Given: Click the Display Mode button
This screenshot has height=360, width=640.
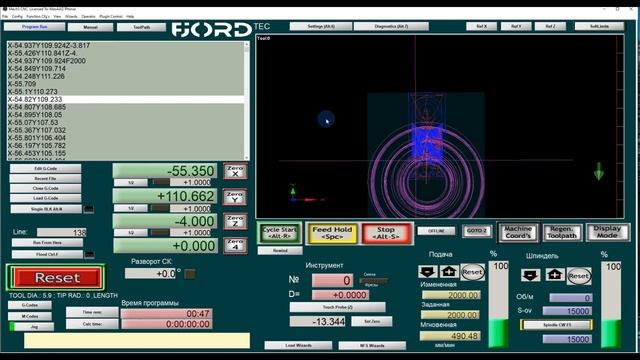Looking at the screenshot, I should pyautogui.click(x=607, y=232).
